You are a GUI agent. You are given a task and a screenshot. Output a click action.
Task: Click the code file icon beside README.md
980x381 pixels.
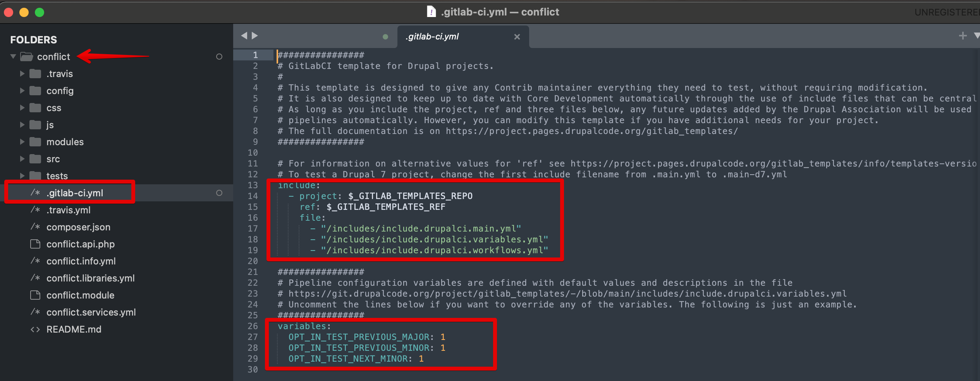pyautogui.click(x=35, y=329)
